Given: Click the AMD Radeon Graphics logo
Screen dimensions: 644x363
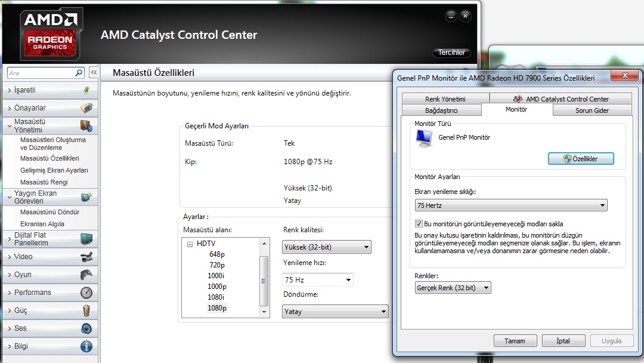Looking at the screenshot, I should point(51,33).
